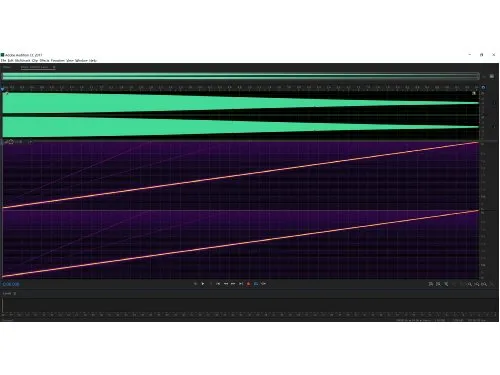Viewport: 500px width, 375px height.
Task: Click Zoom Out Amplitude icon
Action: (438, 284)
